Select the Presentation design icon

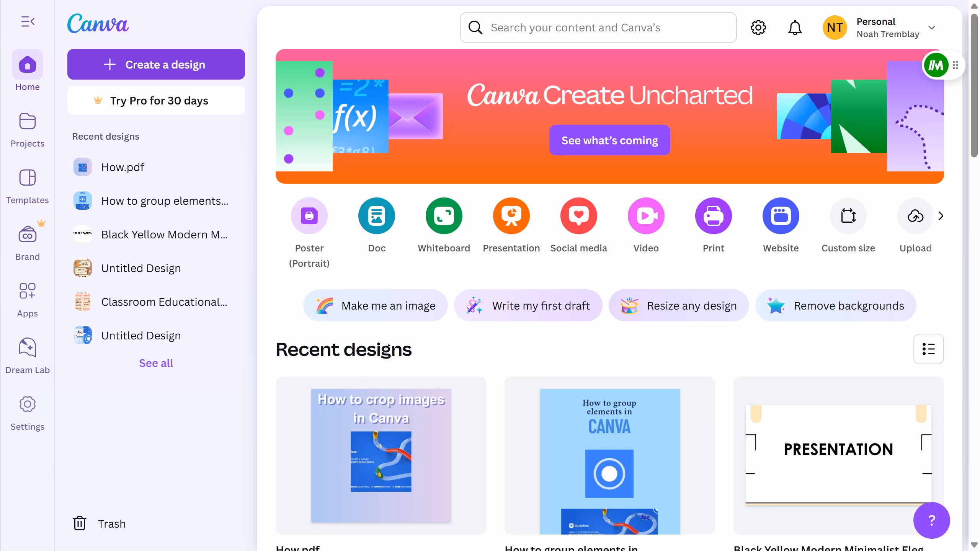511,216
